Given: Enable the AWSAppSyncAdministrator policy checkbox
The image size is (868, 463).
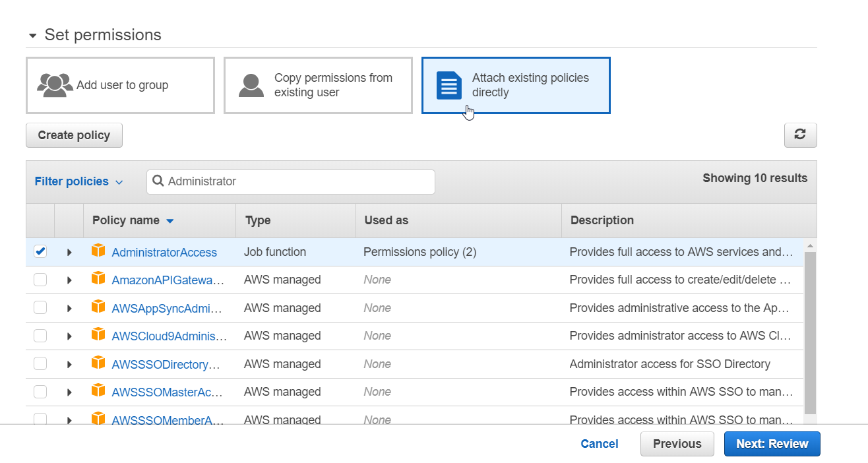Looking at the screenshot, I should [x=40, y=307].
